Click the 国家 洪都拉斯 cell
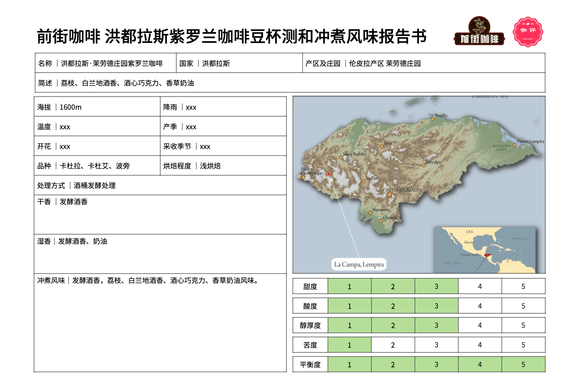Screen dimensions: 588x391 (x=239, y=63)
